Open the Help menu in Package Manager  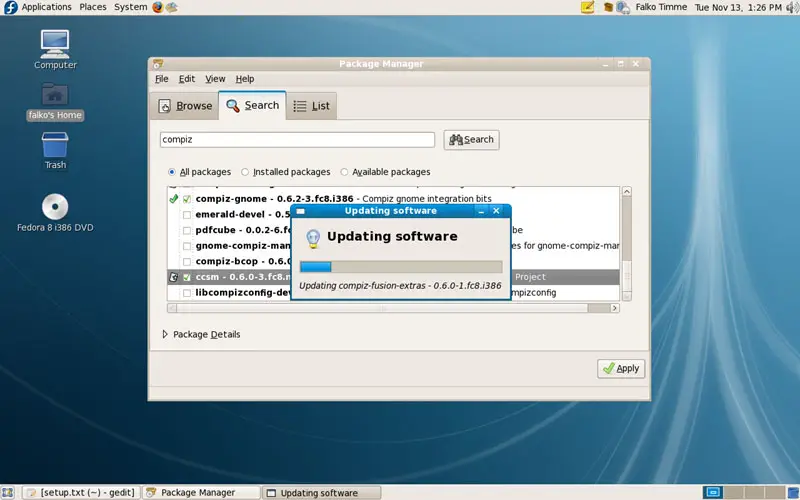[x=245, y=79]
